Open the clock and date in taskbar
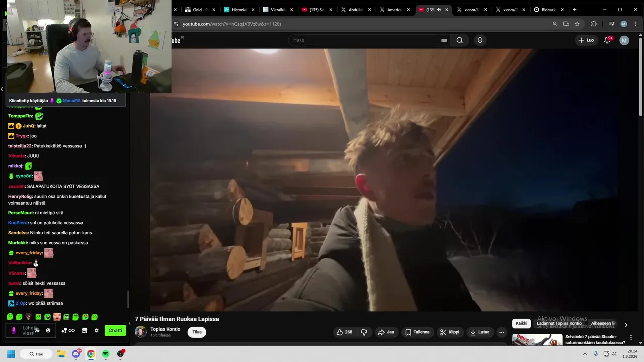Viewport: 644px width, 362px height. tap(630, 354)
